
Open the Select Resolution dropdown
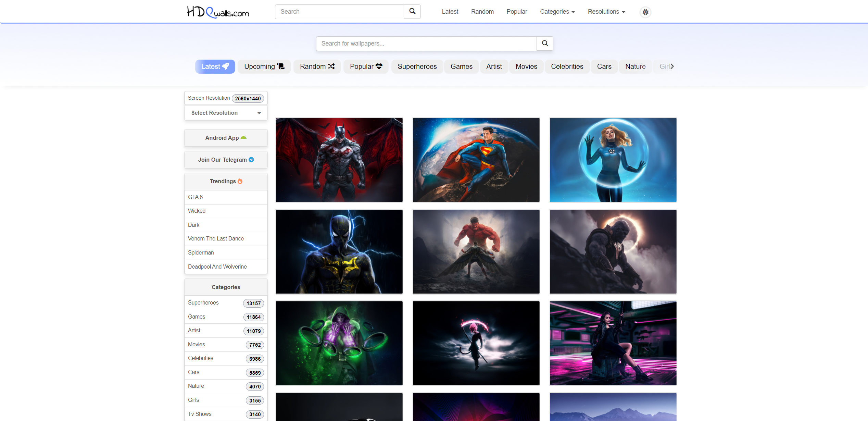click(x=226, y=113)
